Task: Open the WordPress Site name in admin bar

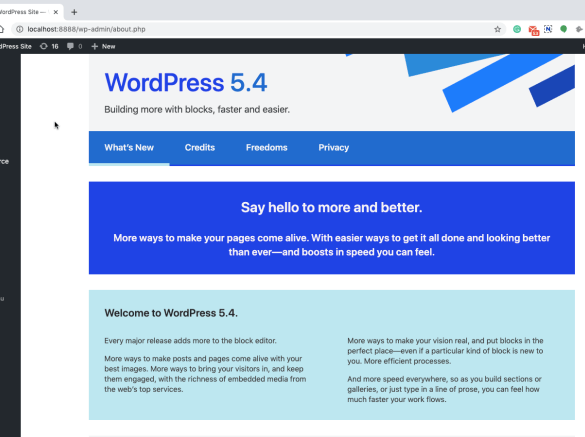Action: 16,46
